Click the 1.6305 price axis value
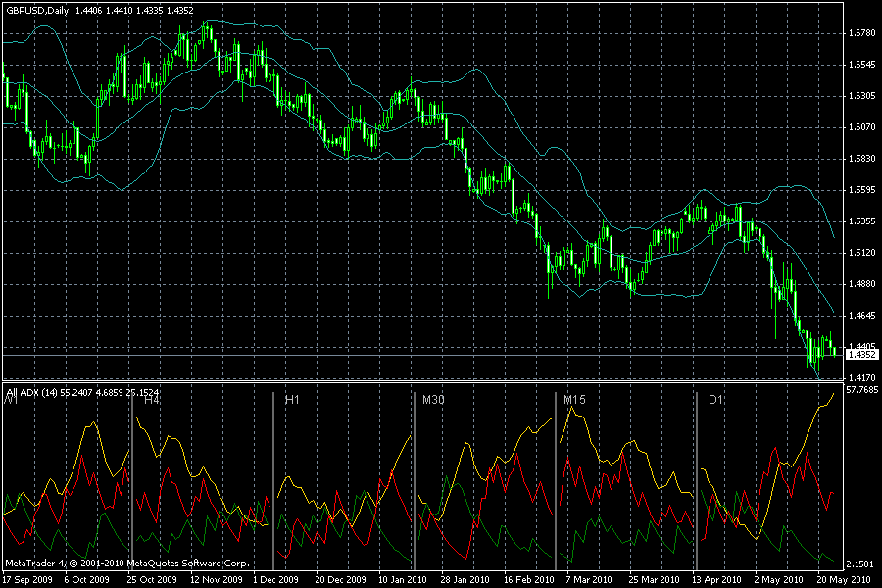This screenshot has width=882, height=588. [x=861, y=96]
